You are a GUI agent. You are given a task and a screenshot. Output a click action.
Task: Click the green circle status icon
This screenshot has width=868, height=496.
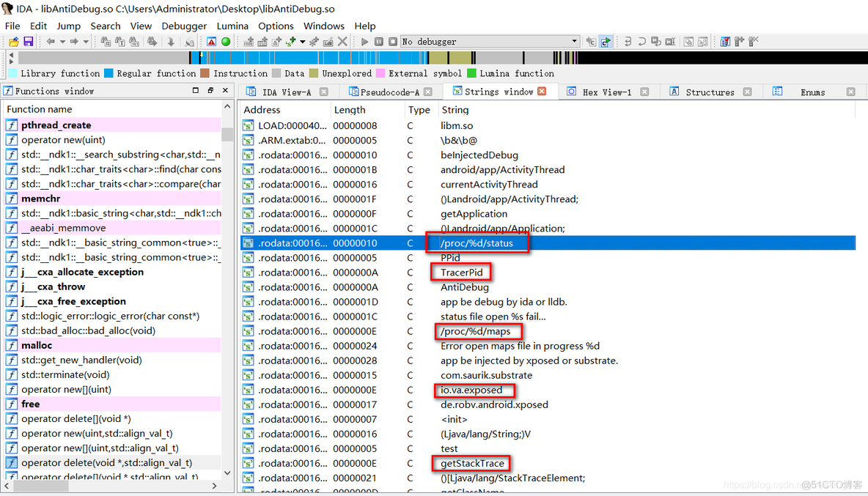[226, 42]
